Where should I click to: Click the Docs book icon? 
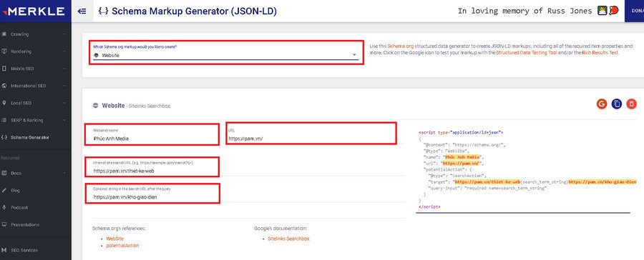[4, 174]
